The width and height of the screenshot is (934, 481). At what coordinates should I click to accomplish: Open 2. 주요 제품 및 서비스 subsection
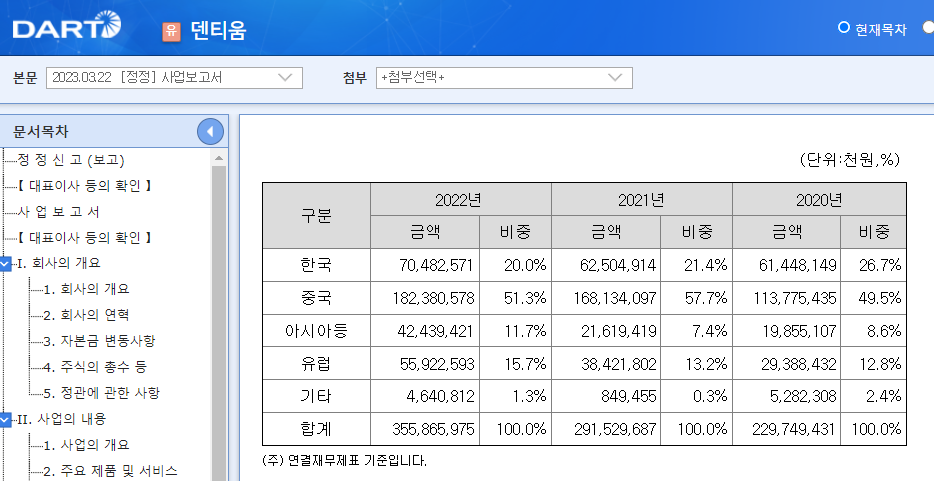click(110, 471)
